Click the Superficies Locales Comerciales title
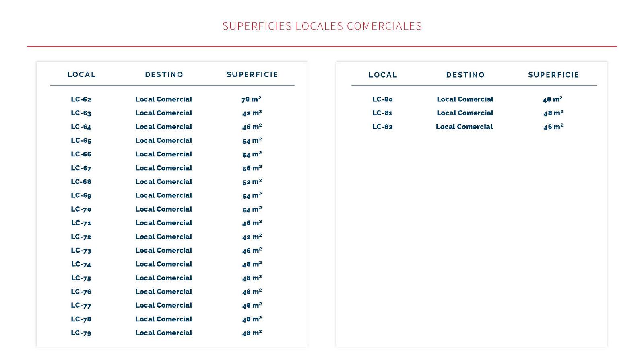The width and height of the screenshot is (644, 362). coord(322,26)
